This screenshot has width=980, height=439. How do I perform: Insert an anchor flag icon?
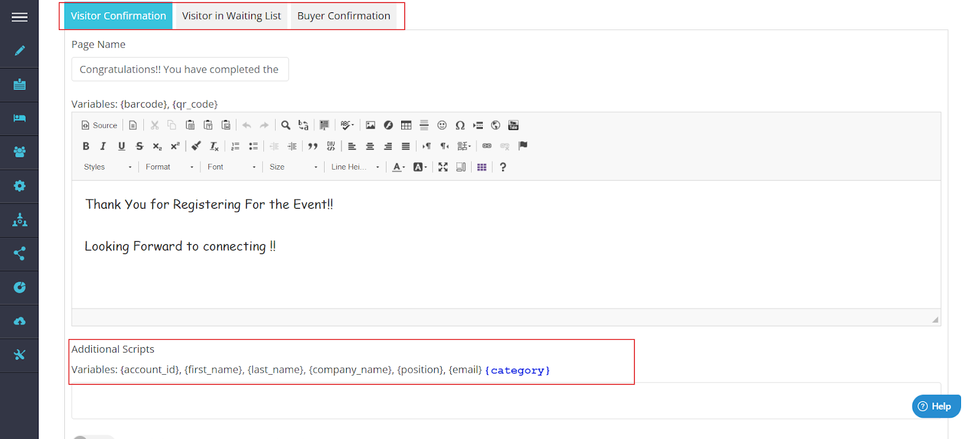(522, 146)
